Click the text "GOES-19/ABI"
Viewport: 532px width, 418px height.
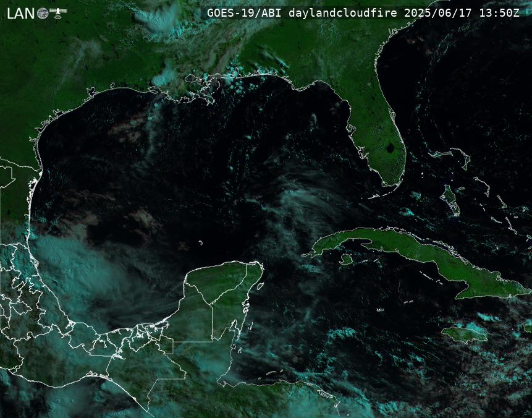click(244, 13)
